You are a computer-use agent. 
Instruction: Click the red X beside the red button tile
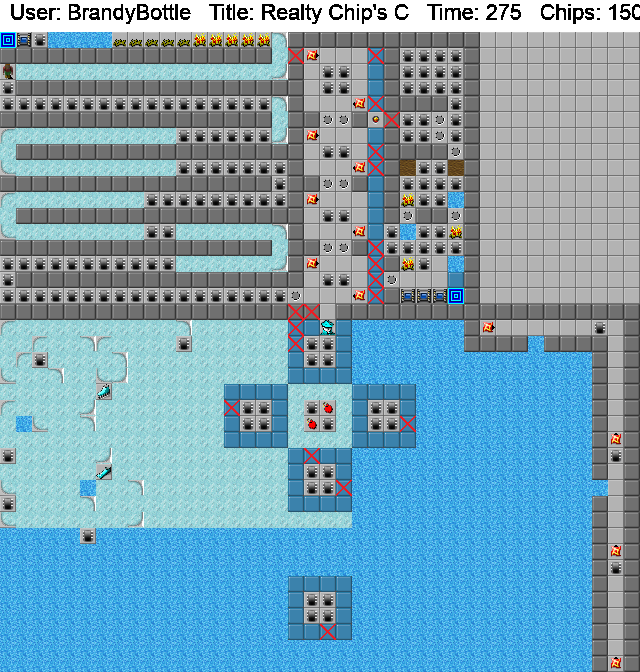pos(392,120)
